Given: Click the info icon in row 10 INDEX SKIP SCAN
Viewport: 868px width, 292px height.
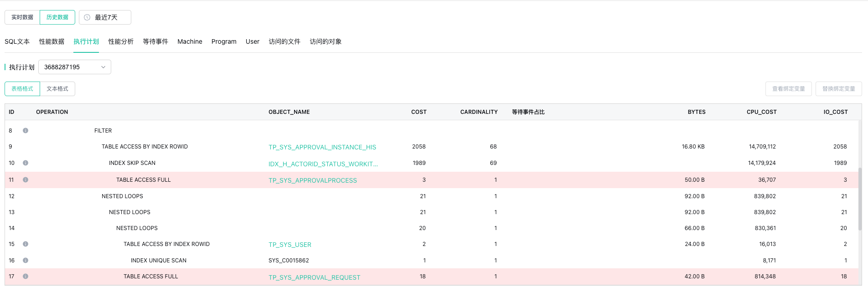Looking at the screenshot, I should pyautogui.click(x=26, y=163).
